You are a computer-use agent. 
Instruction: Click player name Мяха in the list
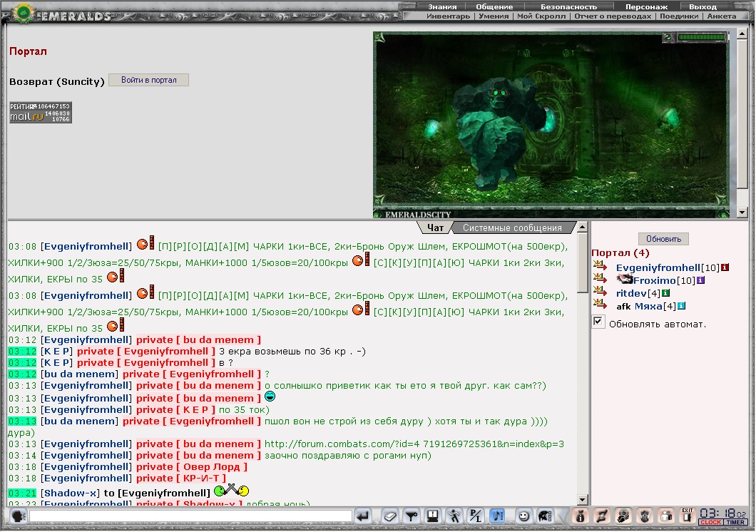[x=648, y=307]
